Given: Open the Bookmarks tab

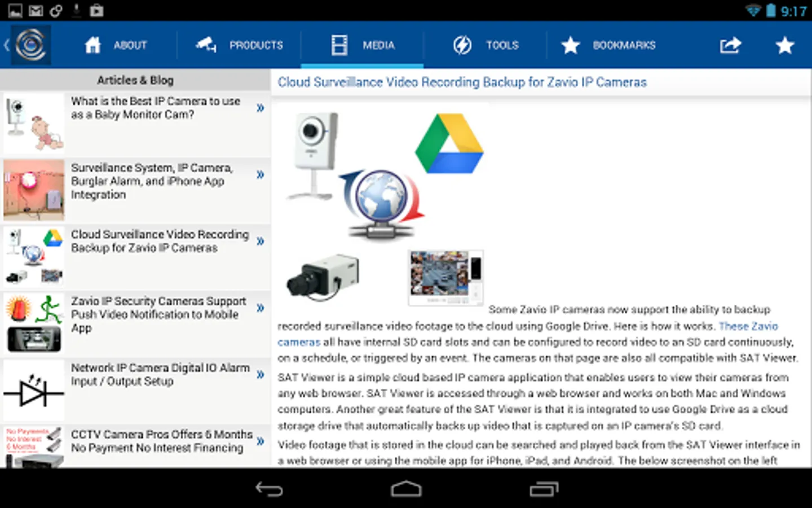Looking at the screenshot, I should click(x=609, y=45).
